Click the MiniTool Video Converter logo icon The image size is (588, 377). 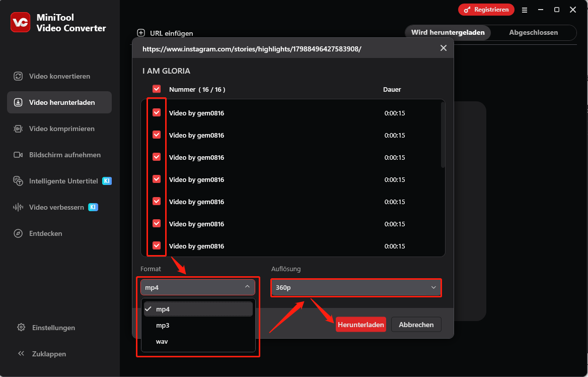pos(20,22)
